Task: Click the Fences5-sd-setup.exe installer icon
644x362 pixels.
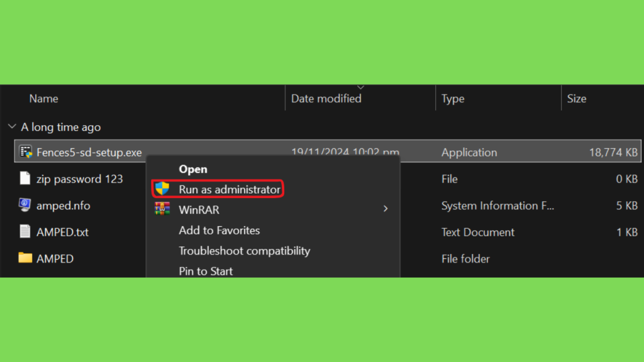Action: pos(26,152)
